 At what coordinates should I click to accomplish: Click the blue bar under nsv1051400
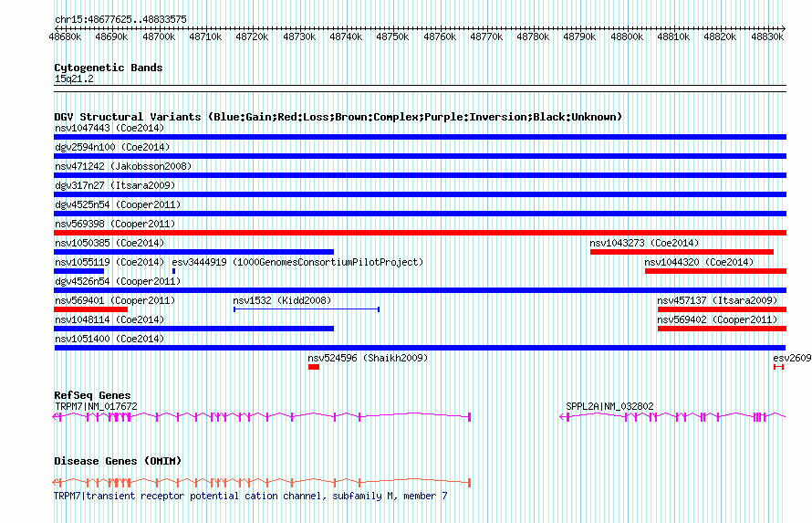coord(420,348)
